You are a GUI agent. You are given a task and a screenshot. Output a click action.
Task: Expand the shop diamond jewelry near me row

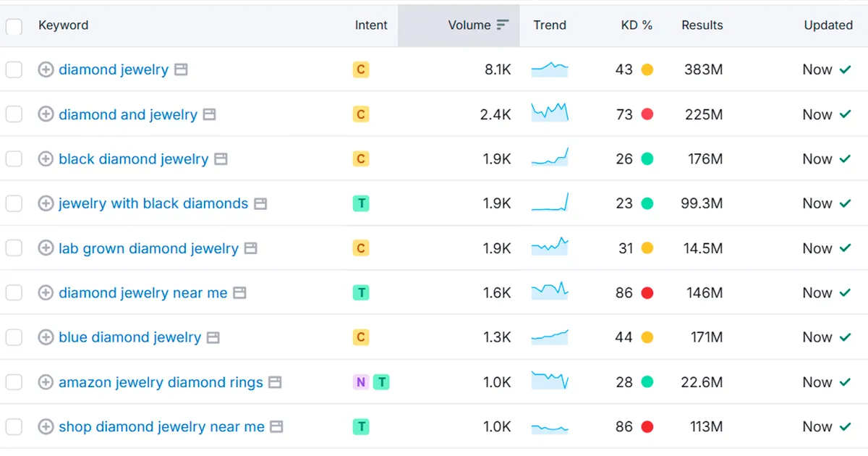(x=46, y=427)
